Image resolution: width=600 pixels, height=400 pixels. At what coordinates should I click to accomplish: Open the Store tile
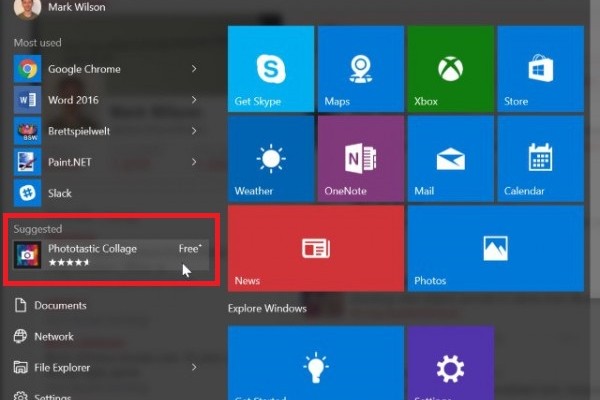click(x=541, y=69)
